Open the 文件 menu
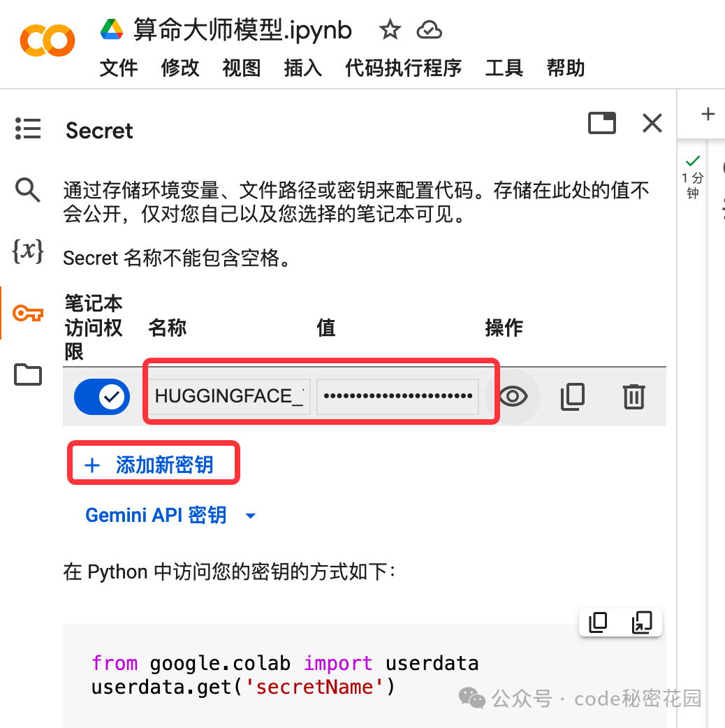 pyautogui.click(x=119, y=68)
